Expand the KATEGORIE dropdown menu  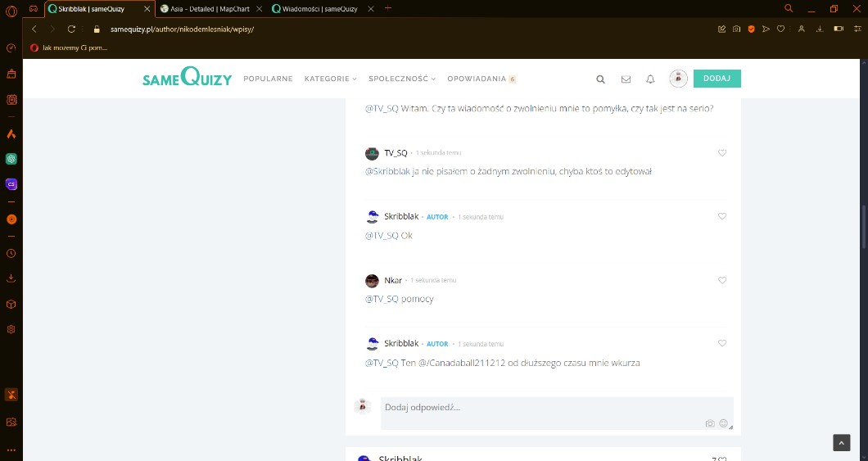click(330, 79)
